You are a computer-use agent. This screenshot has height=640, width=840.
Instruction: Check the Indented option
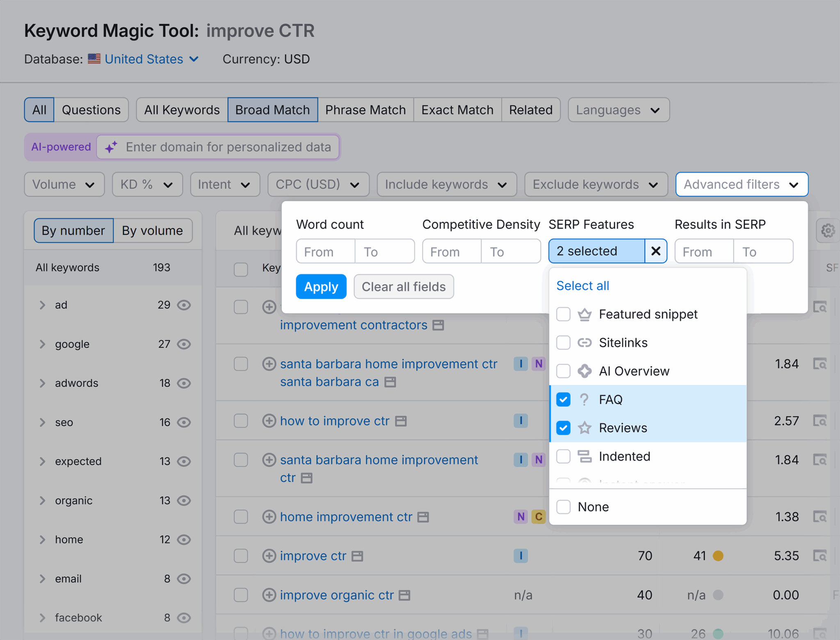[x=563, y=456]
